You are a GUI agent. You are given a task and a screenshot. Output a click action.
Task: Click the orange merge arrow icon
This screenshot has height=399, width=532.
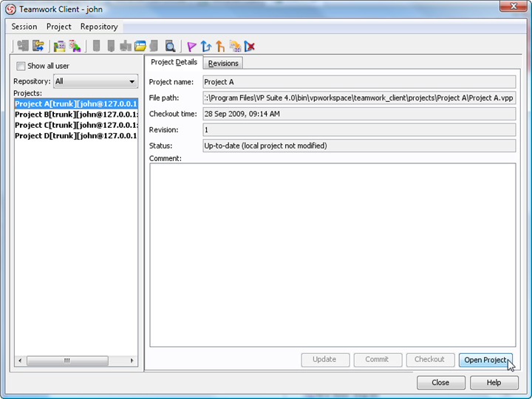pos(220,46)
